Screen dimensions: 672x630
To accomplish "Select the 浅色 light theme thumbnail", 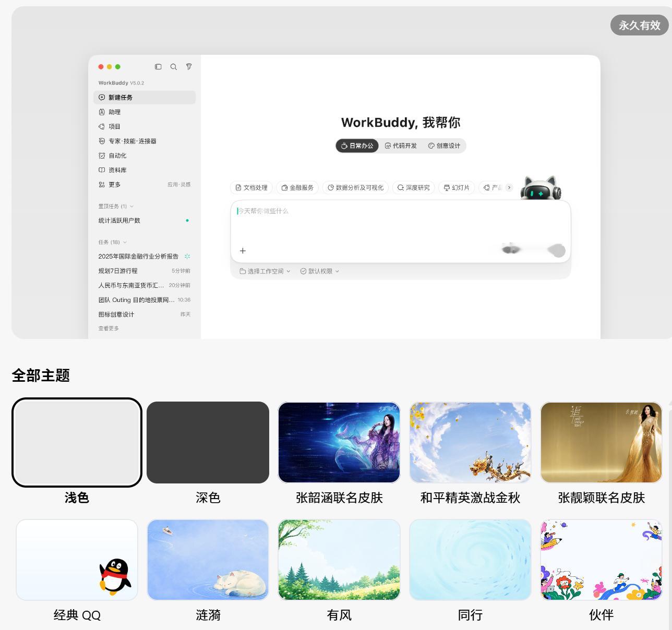I will tap(77, 442).
